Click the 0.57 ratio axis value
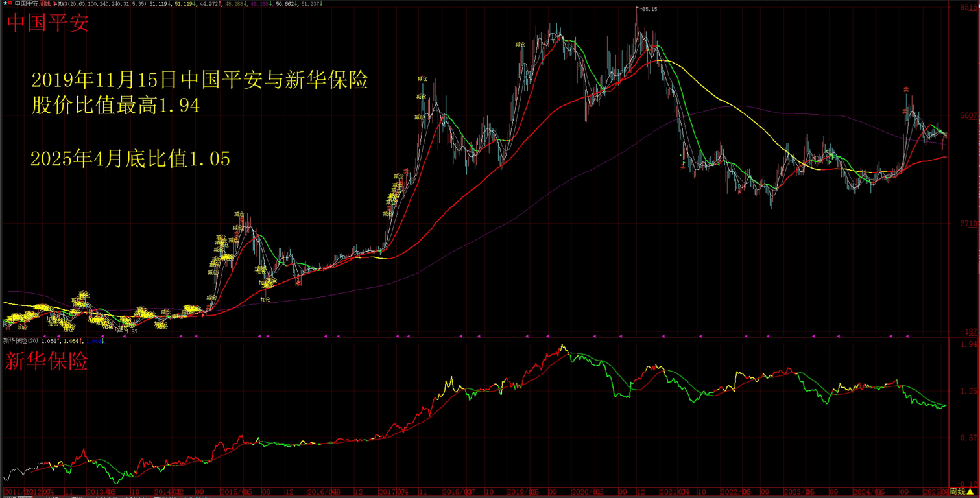The image size is (980, 498). click(x=969, y=438)
